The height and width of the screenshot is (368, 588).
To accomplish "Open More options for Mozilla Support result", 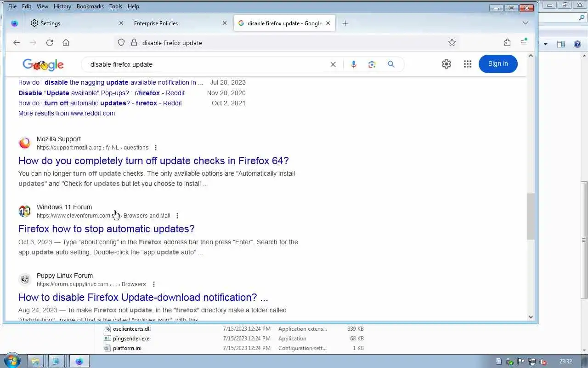I will pos(156,148).
